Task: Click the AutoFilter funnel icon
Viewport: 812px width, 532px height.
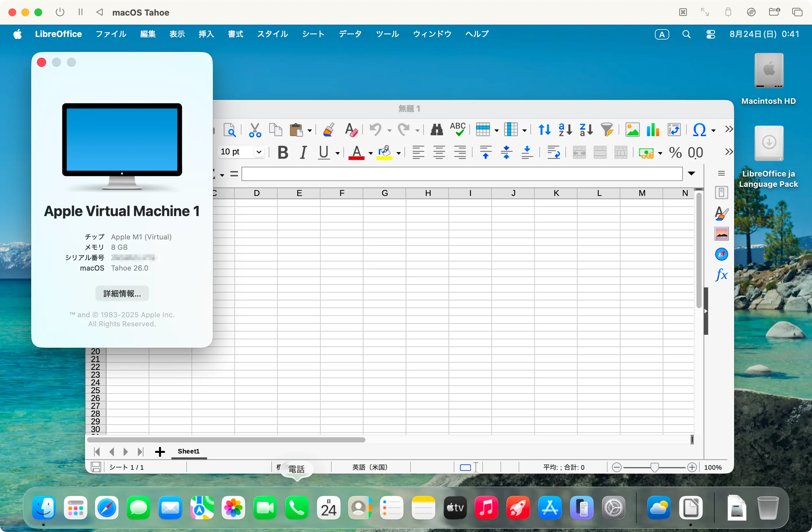Action: [x=607, y=130]
